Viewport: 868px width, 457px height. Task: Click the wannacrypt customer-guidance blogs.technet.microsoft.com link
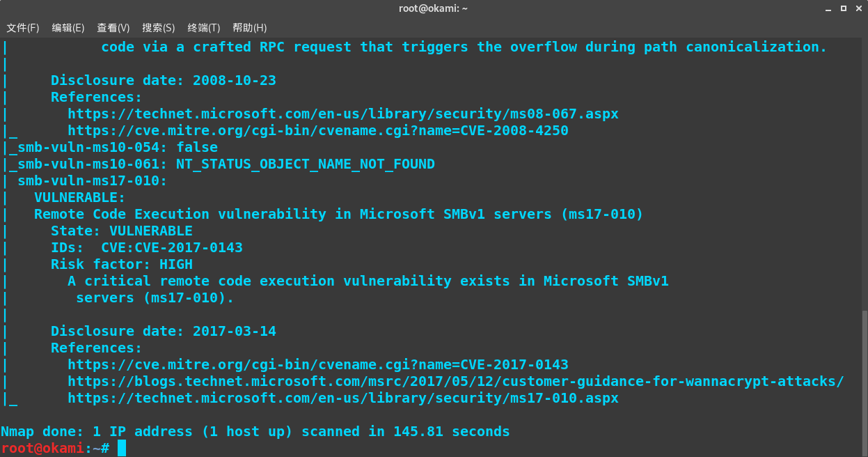(455, 381)
